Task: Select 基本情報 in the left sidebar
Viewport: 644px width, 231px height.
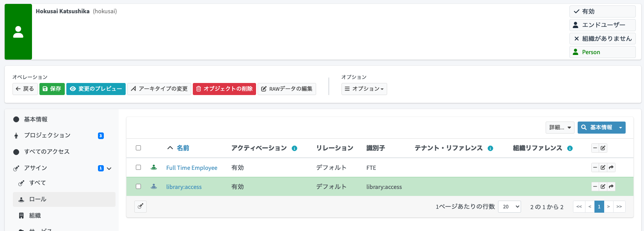Action: pos(36,120)
